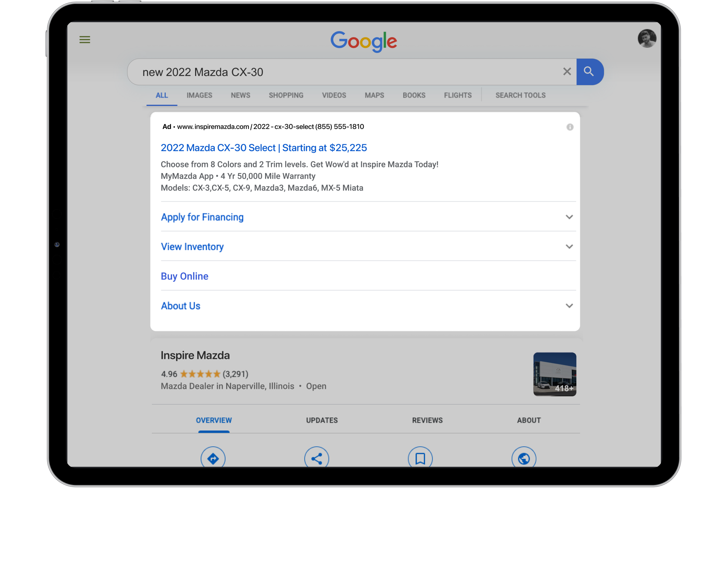Click the star rating of Inspire Mazda
Image resolution: width=728 pixels, height=570 pixels.
point(200,374)
